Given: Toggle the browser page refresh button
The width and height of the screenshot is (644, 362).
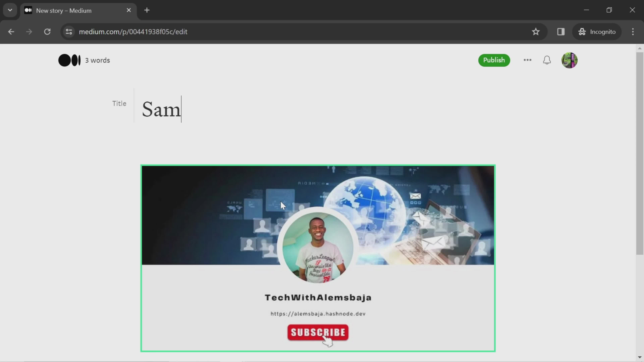Looking at the screenshot, I should point(47,31).
